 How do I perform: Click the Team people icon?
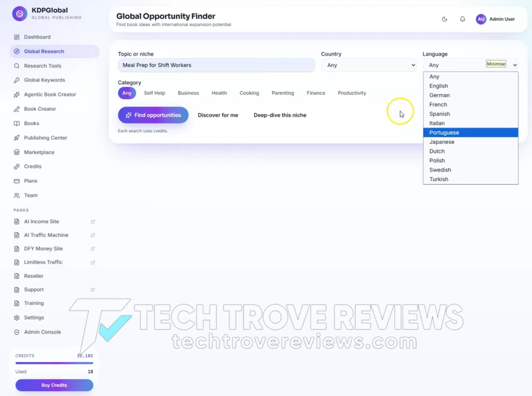[17, 195]
